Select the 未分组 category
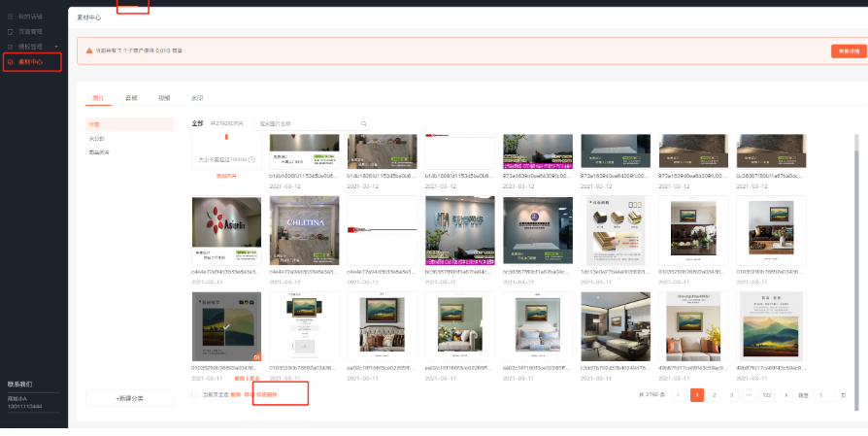868x436 pixels. pos(96,139)
